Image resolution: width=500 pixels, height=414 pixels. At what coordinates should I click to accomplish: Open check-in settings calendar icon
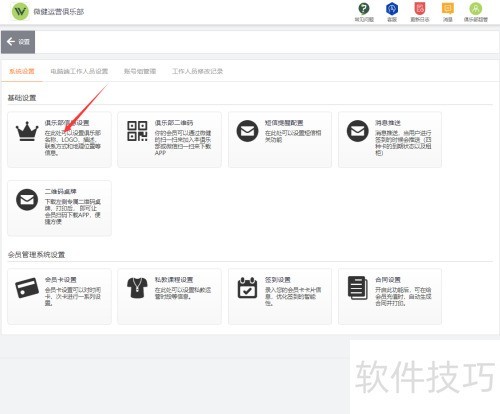[x=247, y=287]
